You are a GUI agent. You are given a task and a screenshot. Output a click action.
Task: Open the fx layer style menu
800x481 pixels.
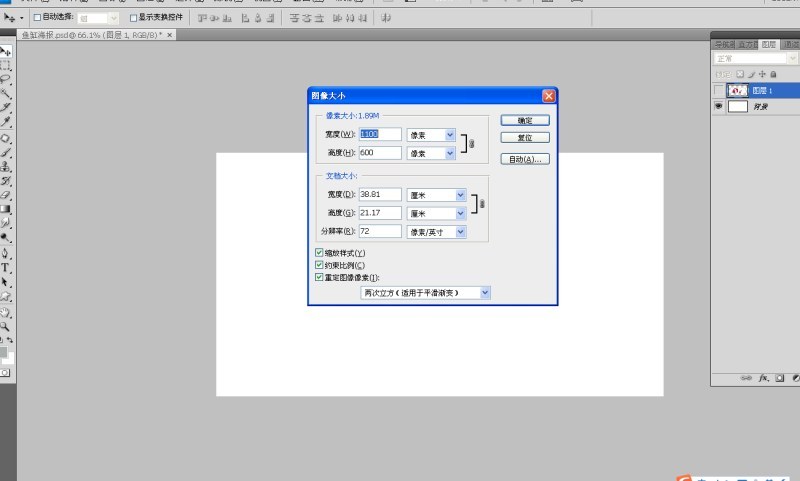[764, 378]
